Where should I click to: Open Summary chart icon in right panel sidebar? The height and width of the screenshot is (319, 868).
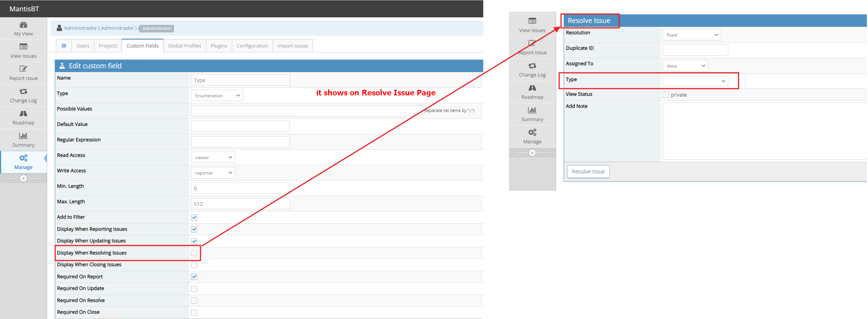[x=532, y=110]
